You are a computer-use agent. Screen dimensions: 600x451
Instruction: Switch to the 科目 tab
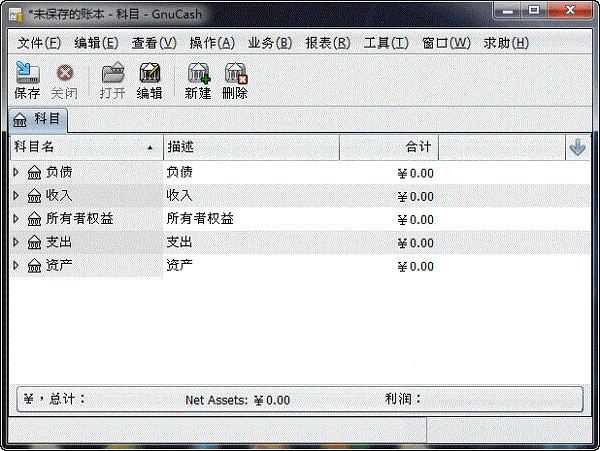[x=38, y=119]
